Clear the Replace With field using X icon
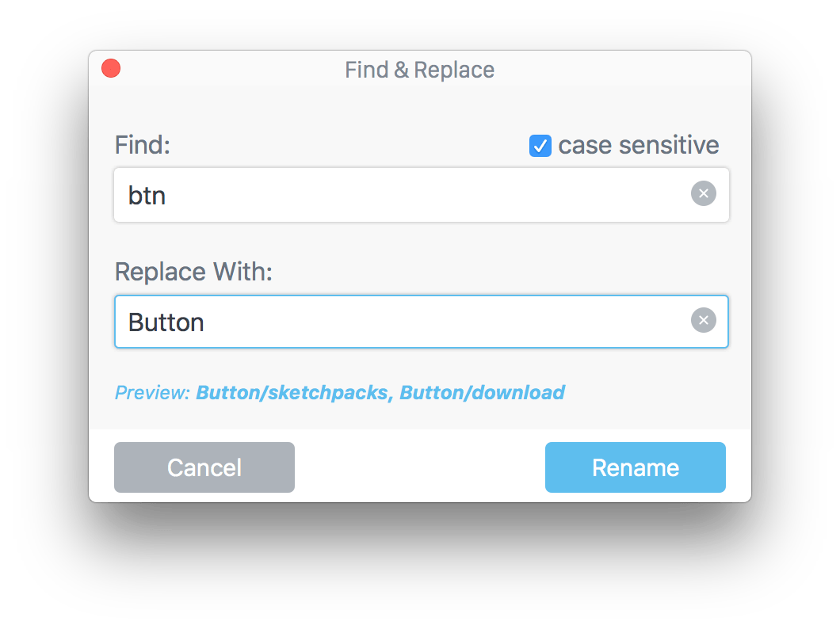This screenshot has width=840, height=629. [704, 320]
